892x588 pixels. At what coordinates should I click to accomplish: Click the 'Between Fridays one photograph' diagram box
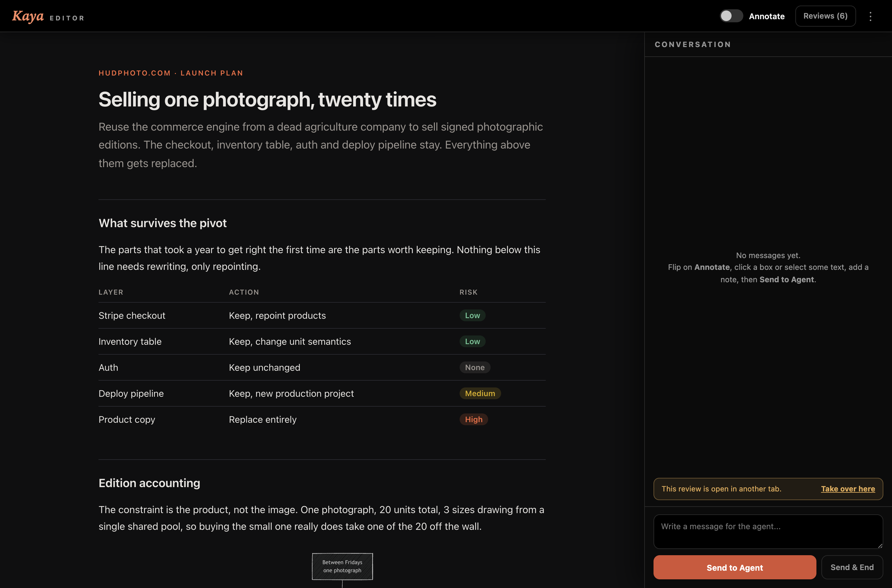(342, 566)
